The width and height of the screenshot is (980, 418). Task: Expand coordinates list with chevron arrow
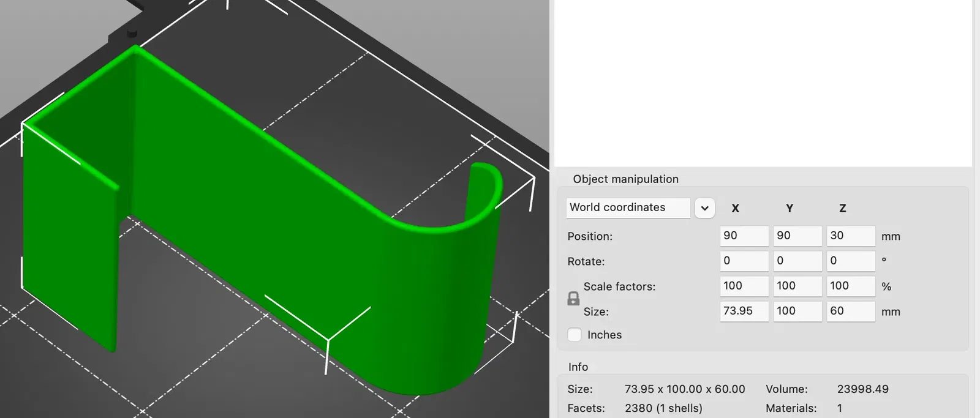point(704,208)
